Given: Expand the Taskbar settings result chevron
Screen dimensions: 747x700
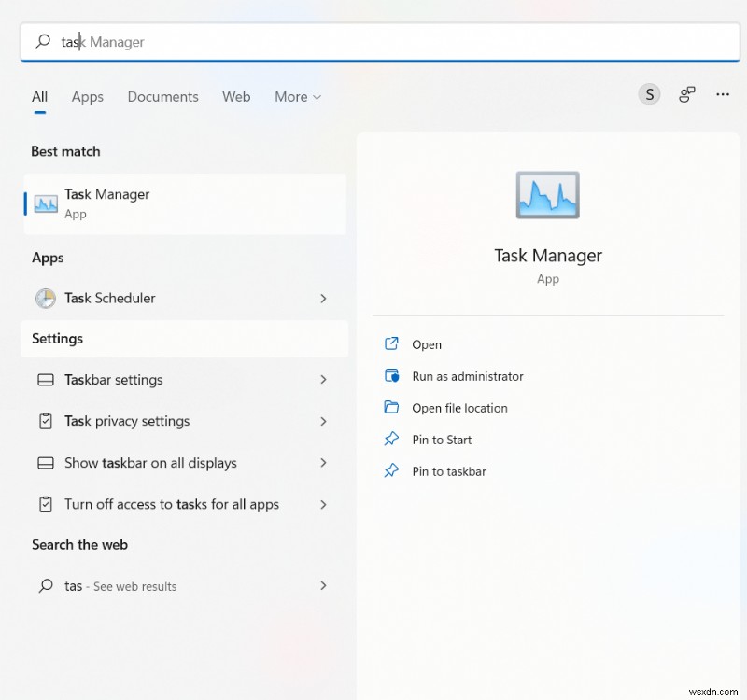Looking at the screenshot, I should [323, 380].
